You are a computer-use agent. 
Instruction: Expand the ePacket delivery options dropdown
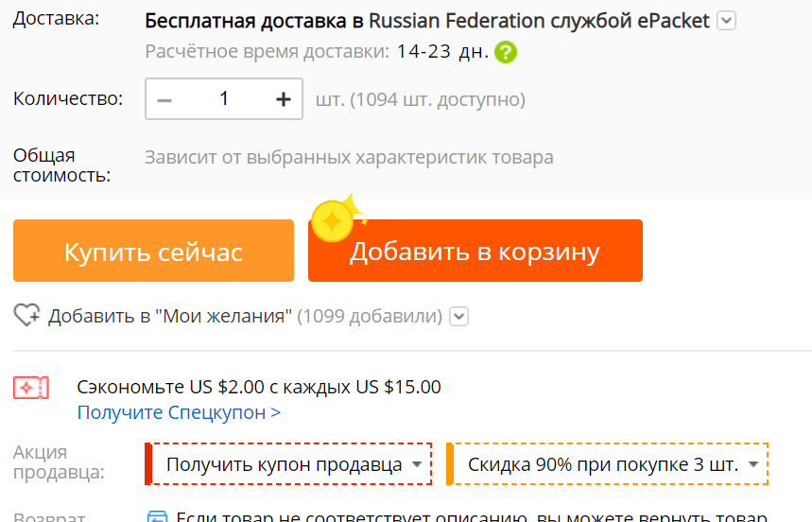click(727, 21)
